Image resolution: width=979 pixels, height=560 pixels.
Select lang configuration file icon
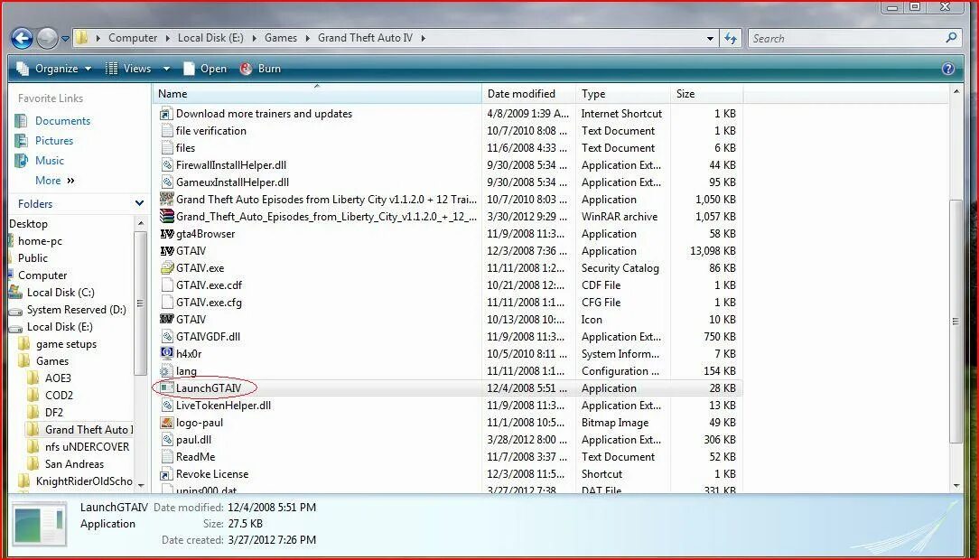pos(166,371)
